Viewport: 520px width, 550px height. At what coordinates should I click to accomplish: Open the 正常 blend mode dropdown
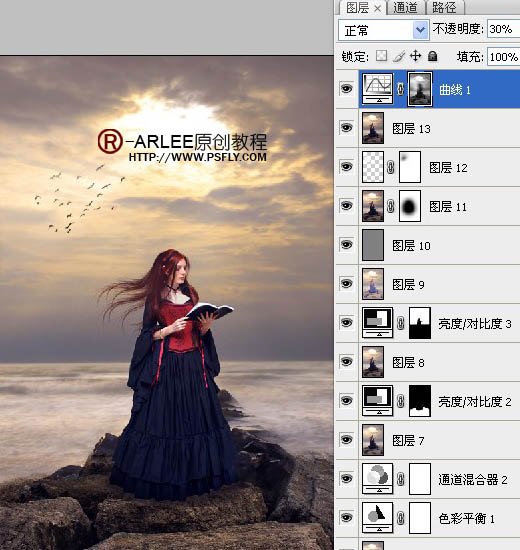tap(384, 30)
